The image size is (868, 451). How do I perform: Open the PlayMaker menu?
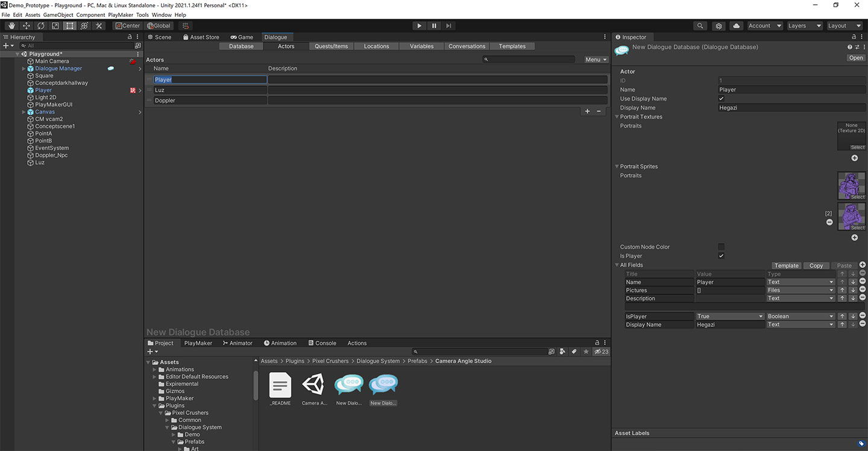point(120,14)
